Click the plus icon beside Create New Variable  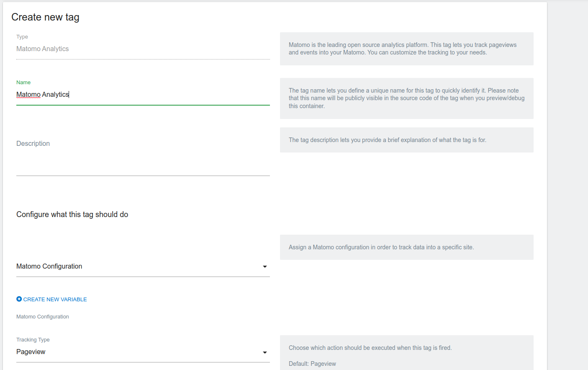19,299
